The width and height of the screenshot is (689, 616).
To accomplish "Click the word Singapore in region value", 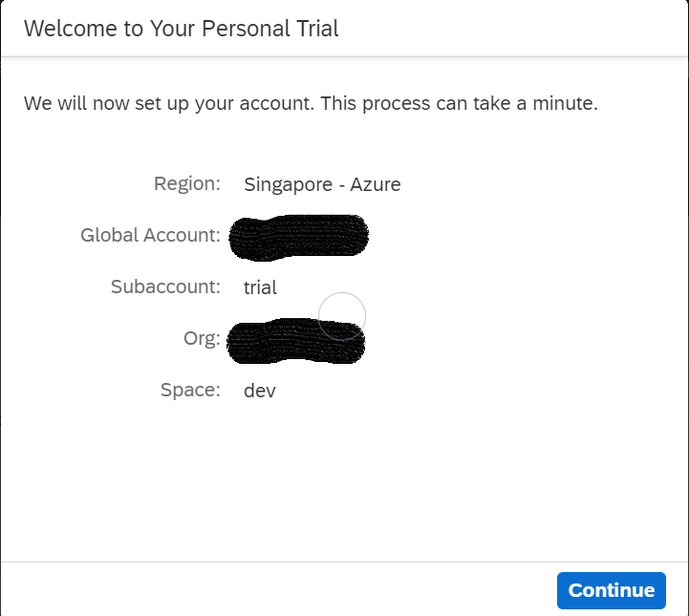I will coord(289,185).
